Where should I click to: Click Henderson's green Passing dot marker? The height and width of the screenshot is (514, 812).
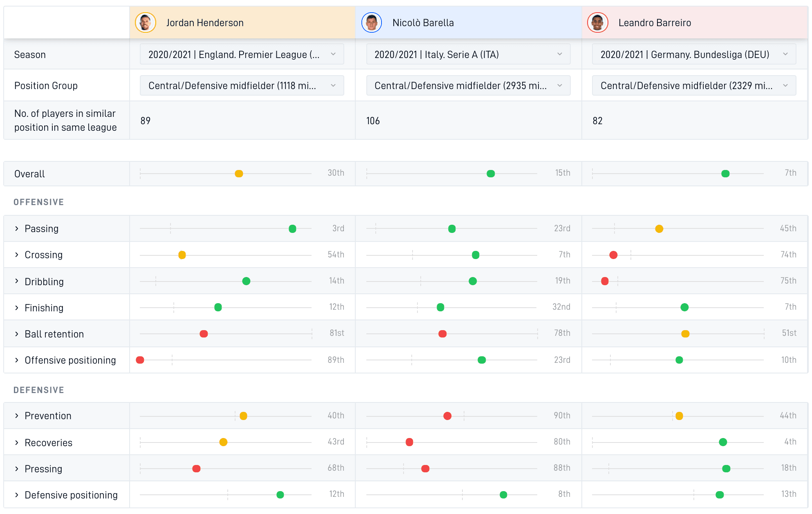point(292,229)
